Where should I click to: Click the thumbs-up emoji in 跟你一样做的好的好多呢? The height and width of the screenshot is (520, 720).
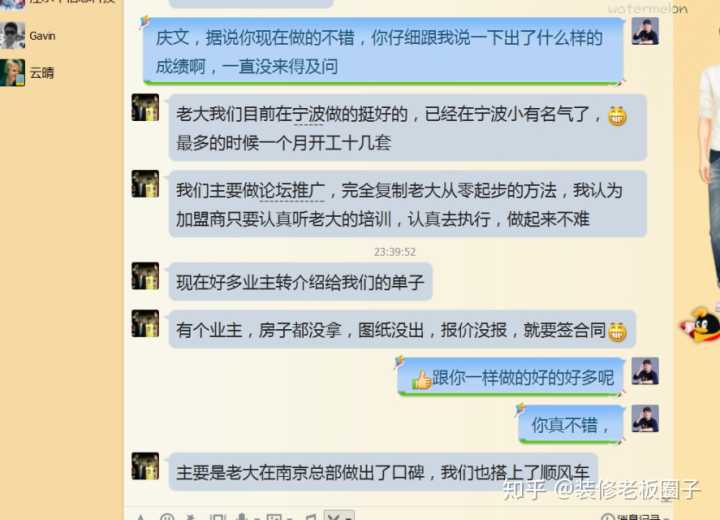421,380
